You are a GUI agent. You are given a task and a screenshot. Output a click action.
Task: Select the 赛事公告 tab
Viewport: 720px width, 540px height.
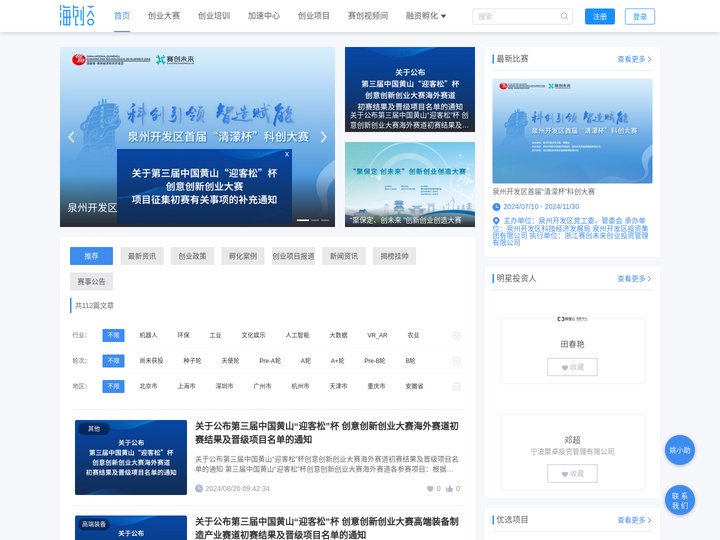coord(91,281)
